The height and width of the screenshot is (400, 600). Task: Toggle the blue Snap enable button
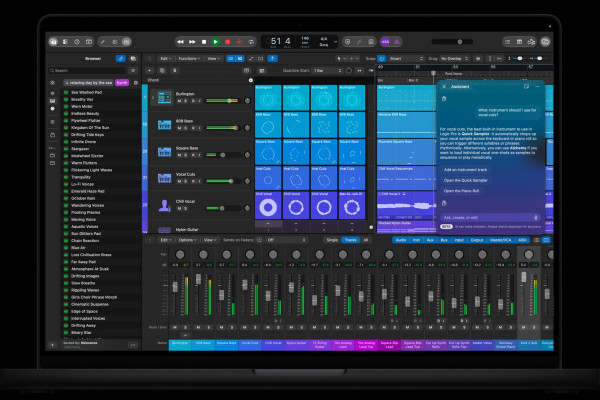pyautogui.click(x=382, y=59)
